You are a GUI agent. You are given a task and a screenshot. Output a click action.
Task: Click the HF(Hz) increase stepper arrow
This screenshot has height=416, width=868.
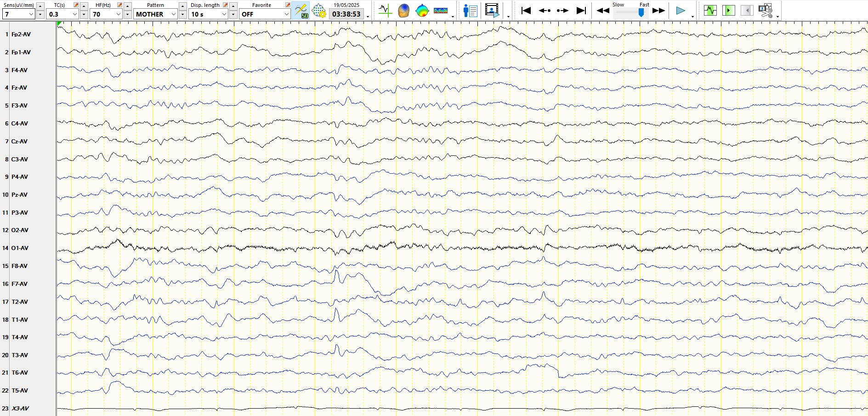pos(128,6)
